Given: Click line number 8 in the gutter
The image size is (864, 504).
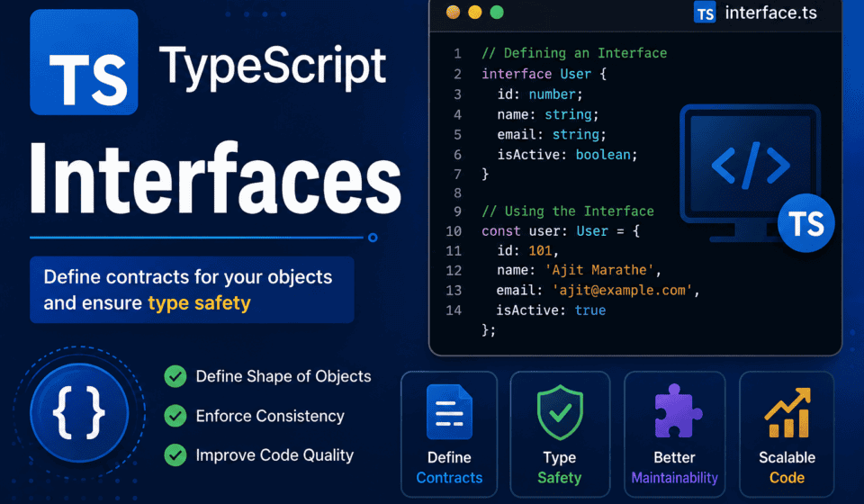Looking at the screenshot, I should pyautogui.click(x=457, y=193).
